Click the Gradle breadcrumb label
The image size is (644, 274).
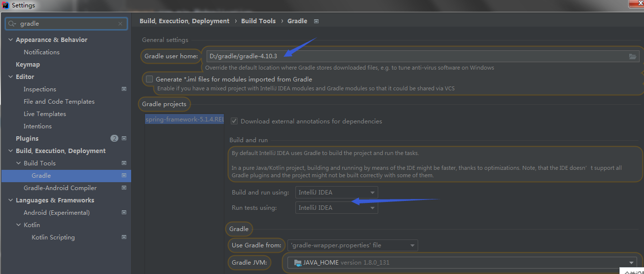pos(297,21)
